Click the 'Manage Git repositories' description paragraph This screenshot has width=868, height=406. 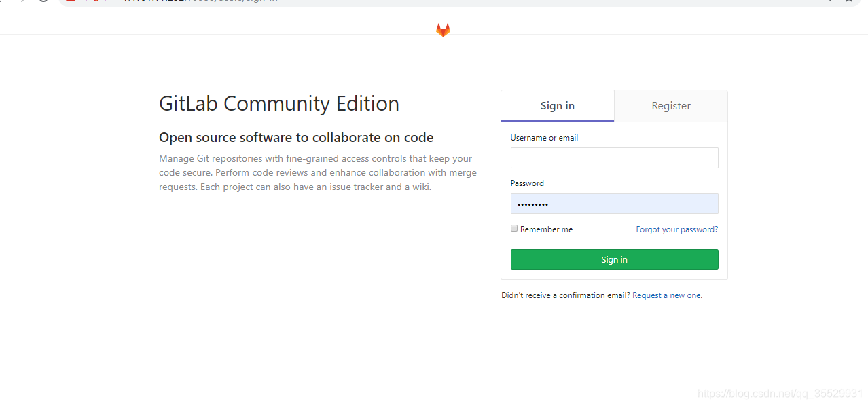pos(318,172)
